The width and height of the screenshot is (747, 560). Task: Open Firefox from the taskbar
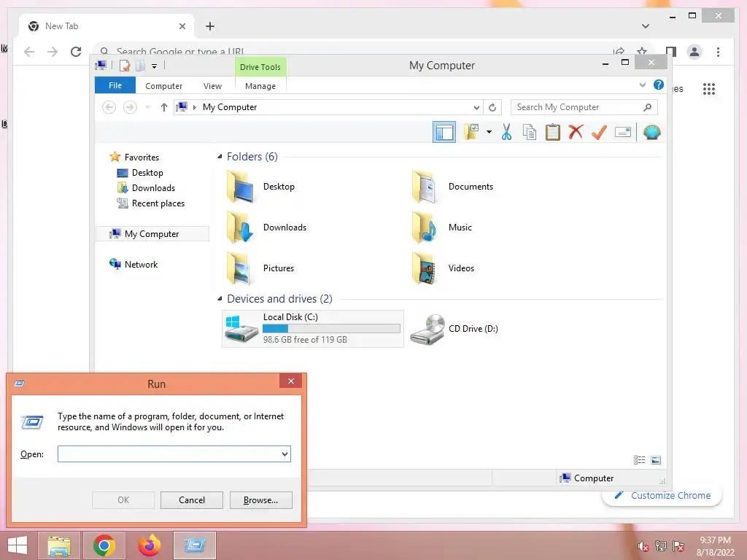pos(149,545)
